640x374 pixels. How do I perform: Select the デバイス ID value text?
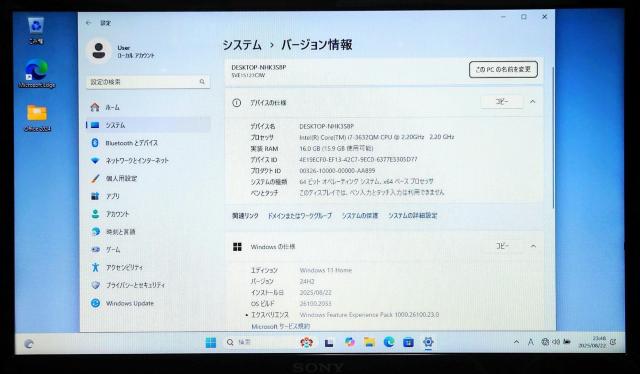[x=358, y=160]
